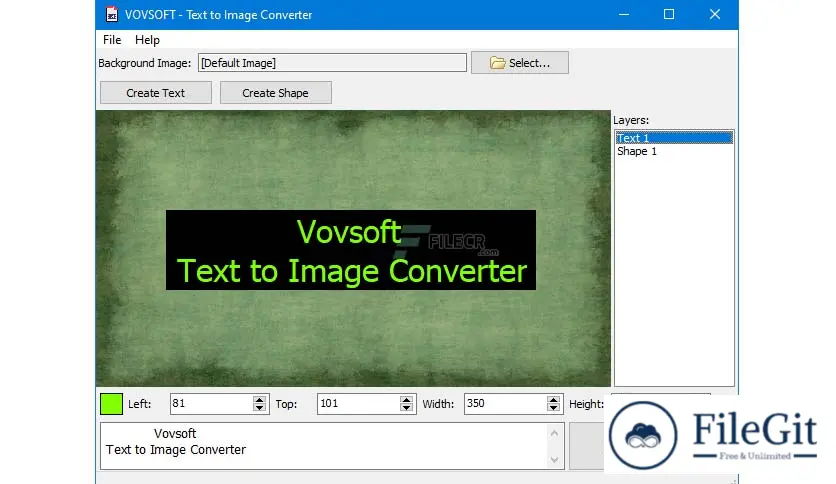Click the Create Text button
Viewport: 836px width, 484px height.
pyautogui.click(x=156, y=93)
